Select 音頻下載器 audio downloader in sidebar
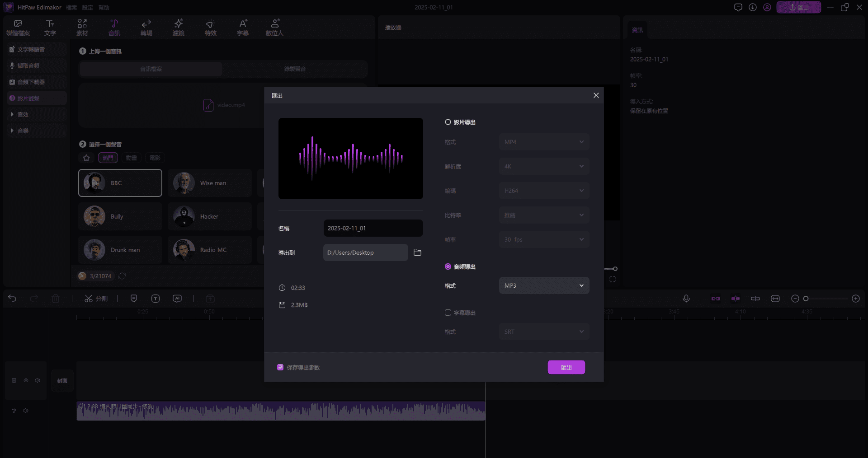The width and height of the screenshot is (868, 458). coord(36,82)
